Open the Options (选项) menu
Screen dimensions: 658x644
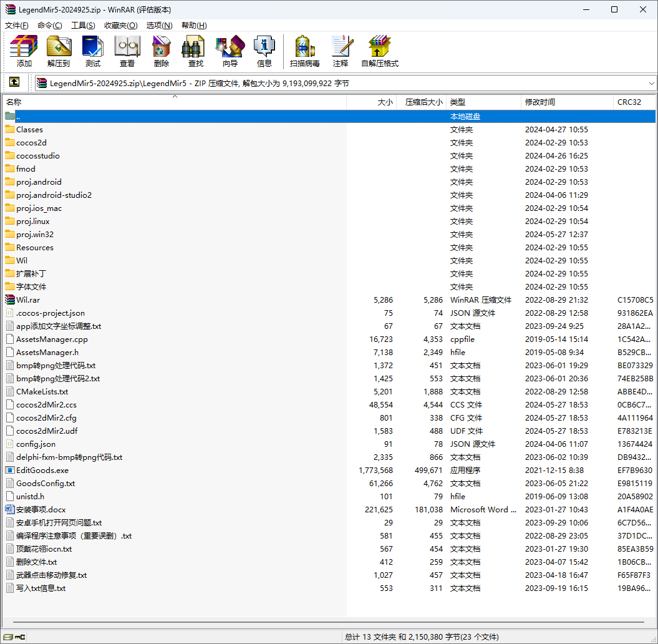pyautogui.click(x=159, y=25)
